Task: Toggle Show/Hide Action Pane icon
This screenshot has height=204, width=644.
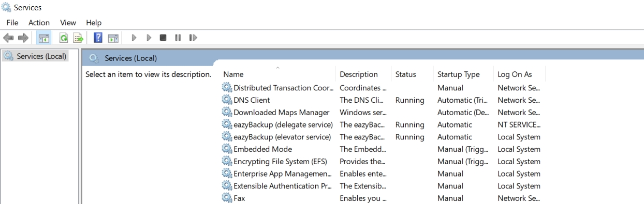Action: click(113, 38)
